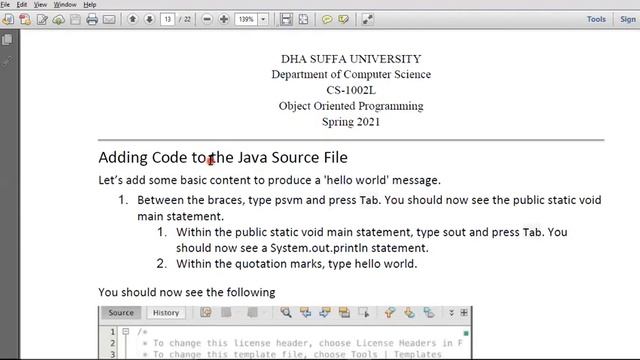Open the File menu
Viewport: 640px width, 360px height.
pyautogui.click(x=5, y=4)
